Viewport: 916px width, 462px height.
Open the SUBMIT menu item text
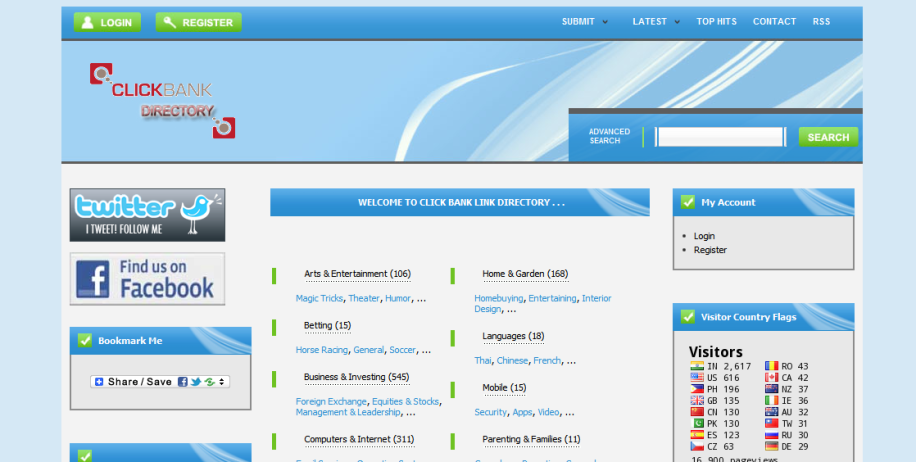pos(578,22)
